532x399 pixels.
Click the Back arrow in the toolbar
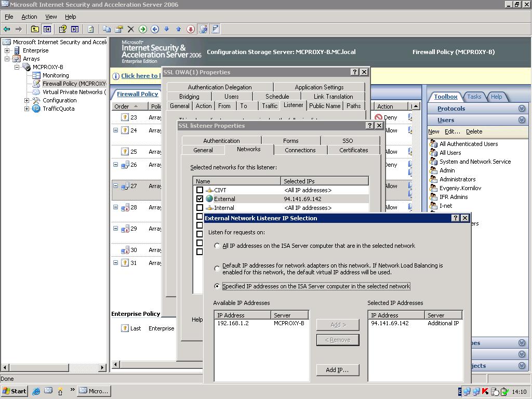[x=7, y=29]
